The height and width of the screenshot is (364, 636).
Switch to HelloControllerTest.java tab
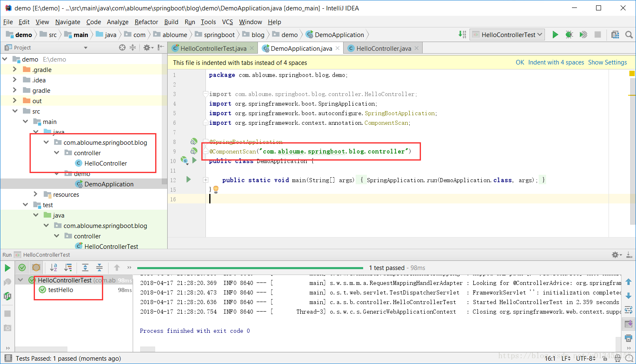(x=213, y=48)
